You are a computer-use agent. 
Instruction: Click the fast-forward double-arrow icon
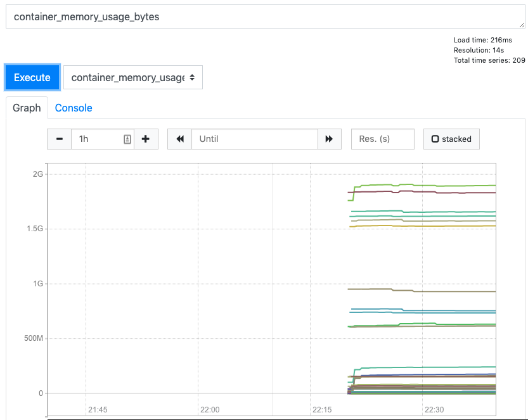point(330,139)
